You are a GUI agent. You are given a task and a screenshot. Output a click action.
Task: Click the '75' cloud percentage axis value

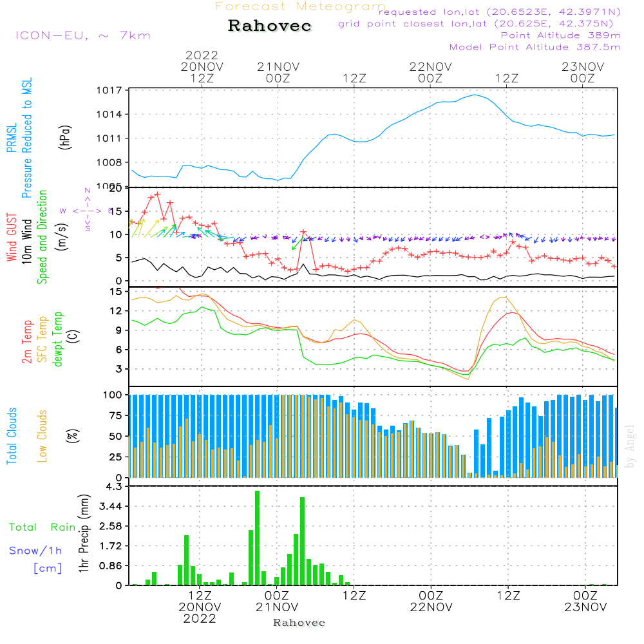[x=115, y=415]
